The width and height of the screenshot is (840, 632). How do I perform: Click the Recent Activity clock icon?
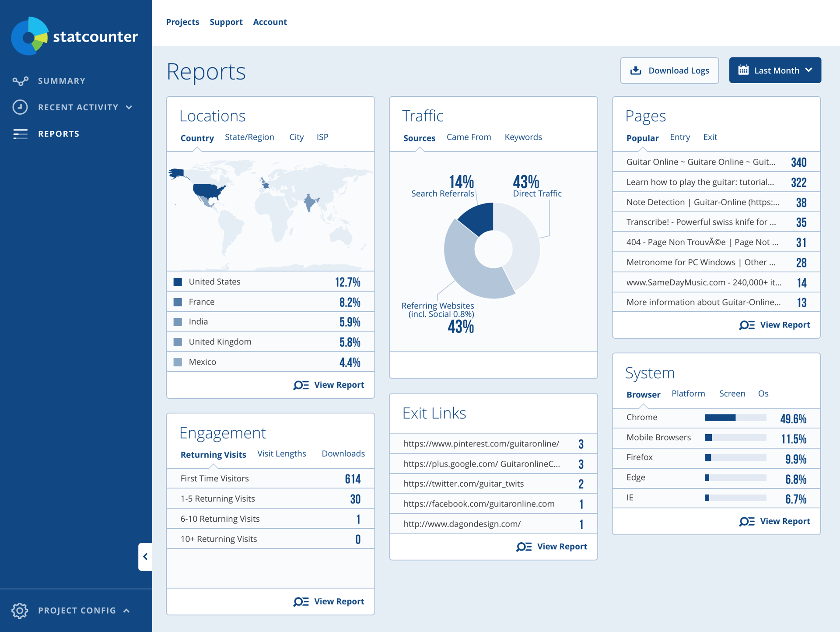[x=20, y=107]
